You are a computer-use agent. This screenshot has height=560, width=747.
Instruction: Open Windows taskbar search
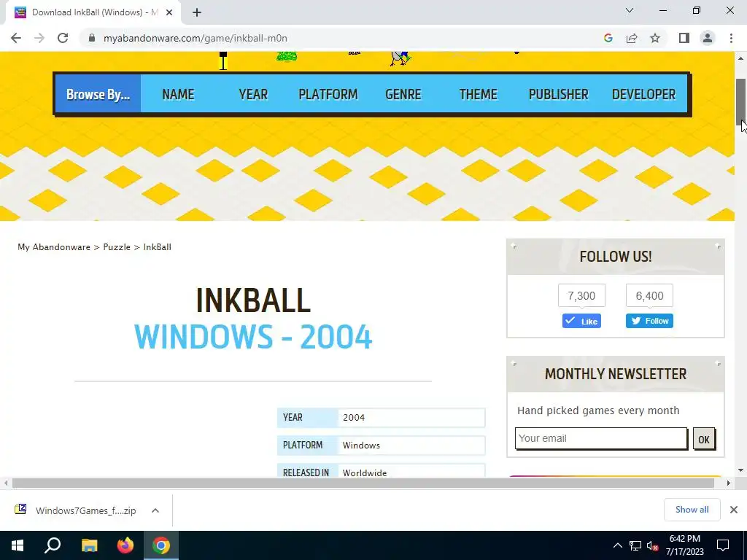coord(53,545)
